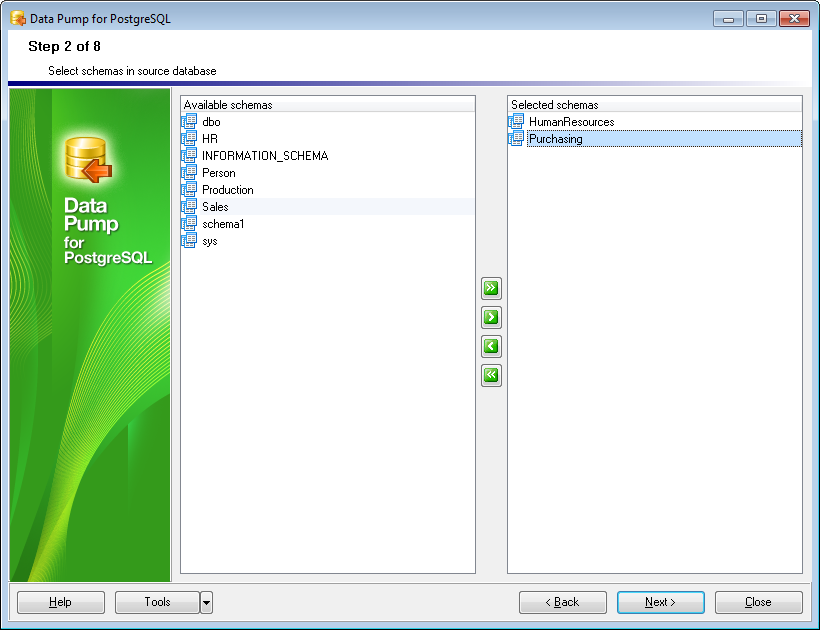Choose the Person schema
This screenshot has width=820, height=630.
[218, 173]
